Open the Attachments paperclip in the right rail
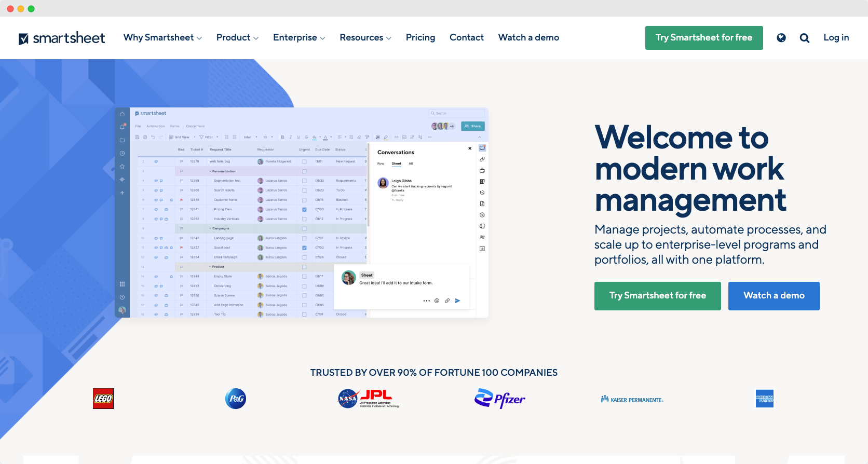The height and width of the screenshot is (464, 868). (482, 159)
